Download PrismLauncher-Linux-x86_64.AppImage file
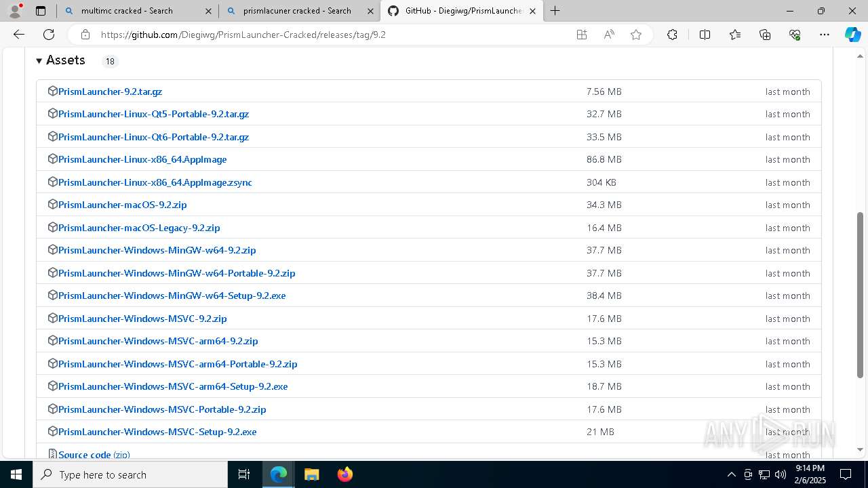The height and width of the screenshot is (488, 868). 142,159
